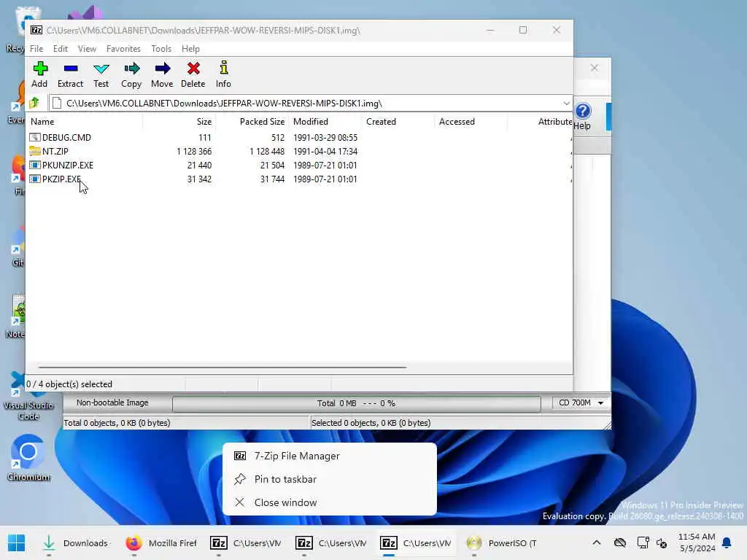Click the horizontal scrollbar of file list

222,367
